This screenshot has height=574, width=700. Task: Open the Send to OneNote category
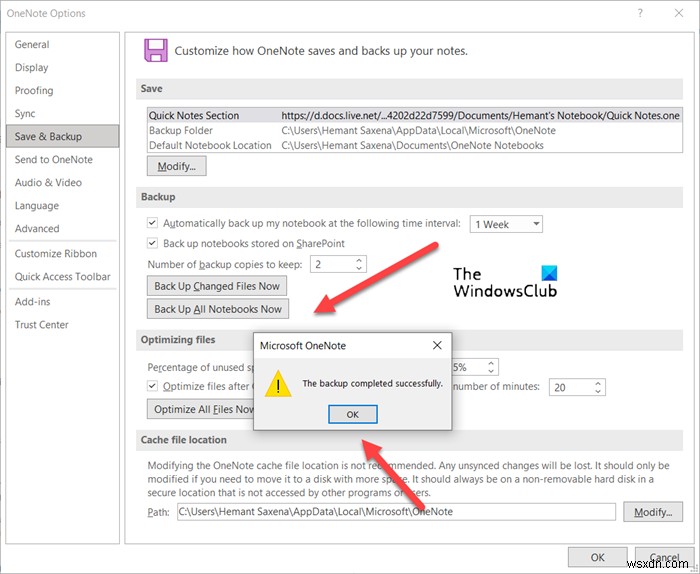[62, 159]
